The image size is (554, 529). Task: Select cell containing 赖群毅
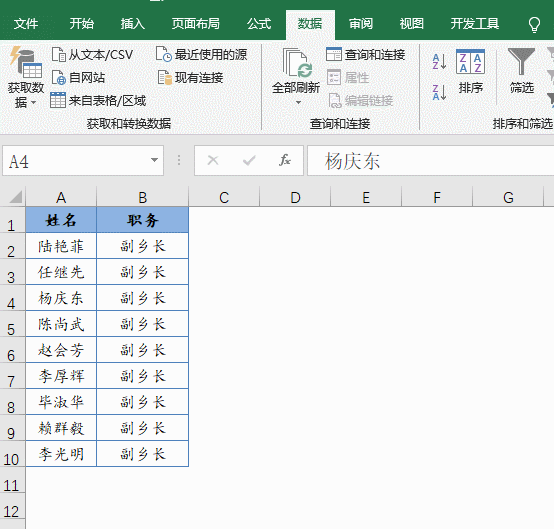pyautogui.click(x=61, y=428)
